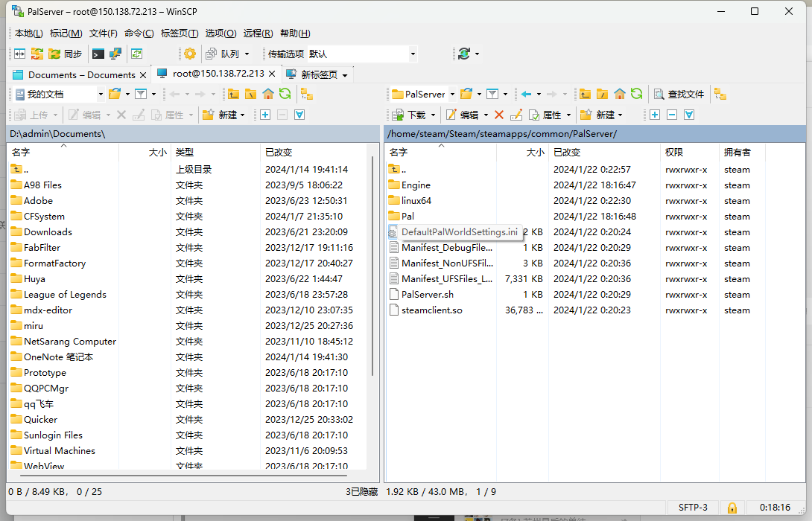Image resolution: width=812 pixels, height=521 pixels.
Task: Close the root@150.138.72.213 tab
Action: click(273, 74)
